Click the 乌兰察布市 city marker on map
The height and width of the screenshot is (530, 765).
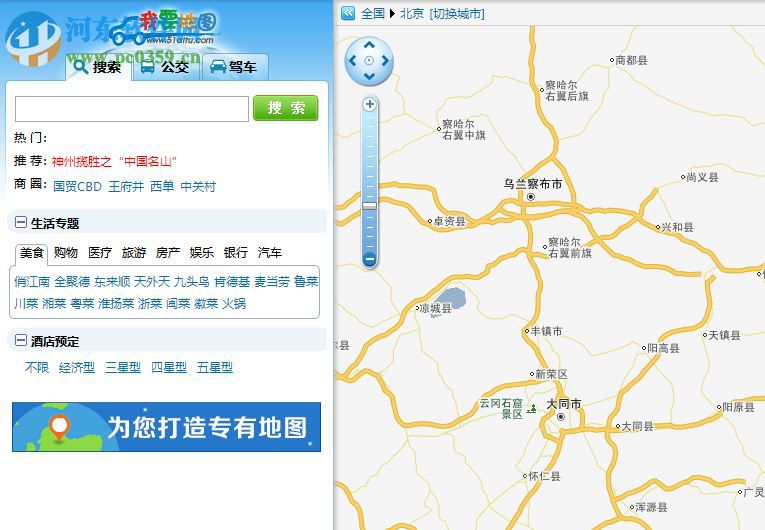[x=531, y=197]
